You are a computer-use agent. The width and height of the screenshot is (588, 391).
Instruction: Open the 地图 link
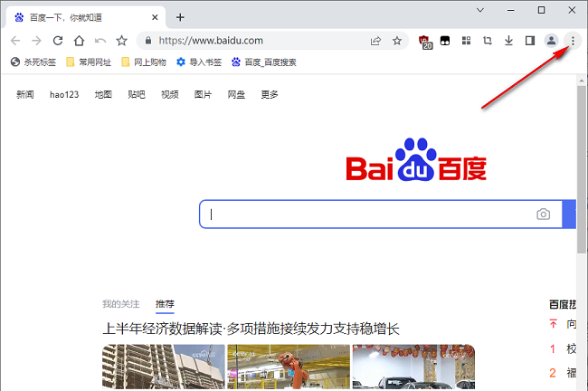coord(103,94)
